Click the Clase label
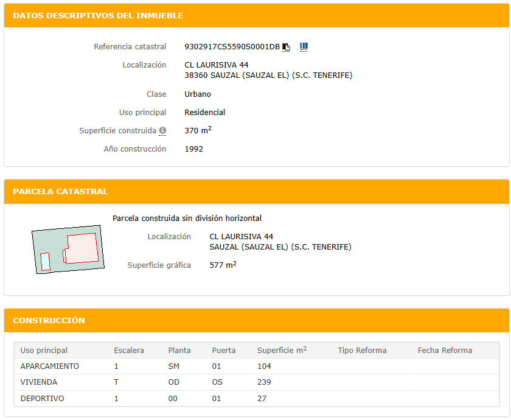This screenshot has height=420, width=511. click(156, 94)
